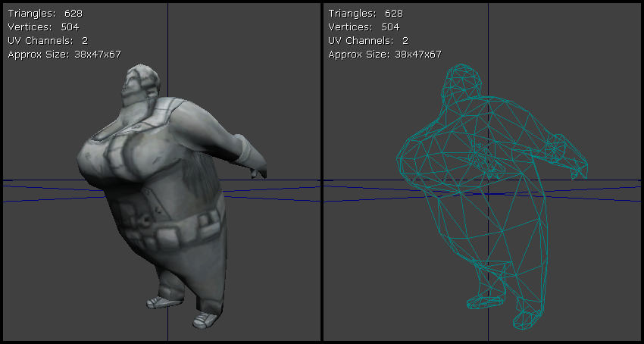644x344 pixels.
Task: Click 'Triangles: 628' text in right wireframe viewport
Action: click(x=365, y=14)
